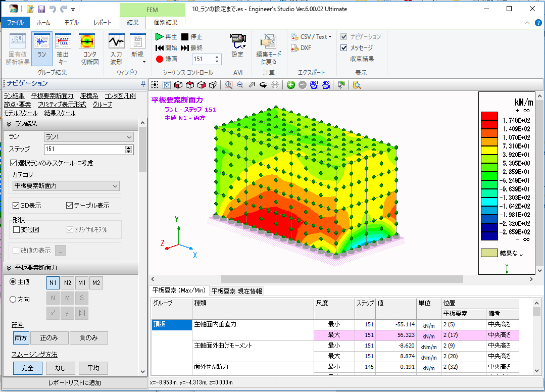
Task: Collapse the ラン結果 section
Action: pyautogui.click(x=9, y=124)
